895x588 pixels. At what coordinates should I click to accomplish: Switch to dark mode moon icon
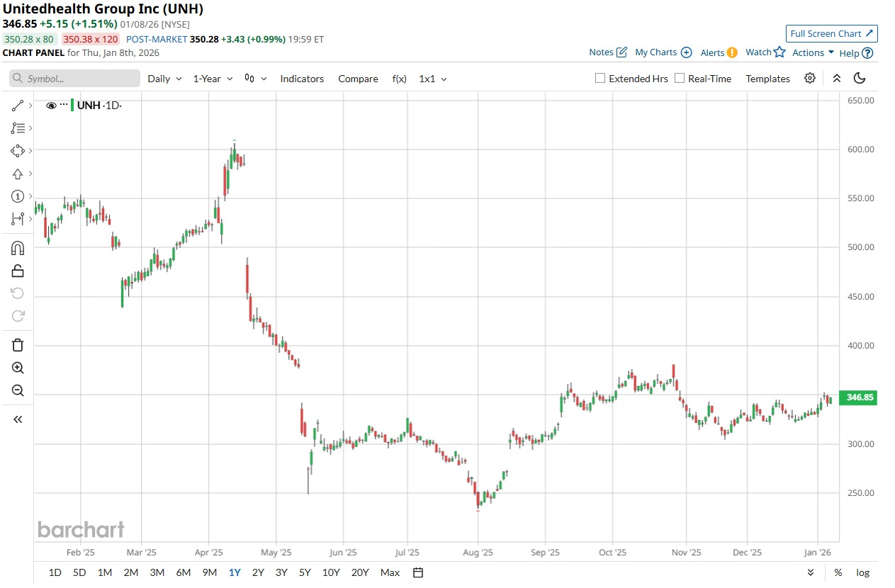pos(860,79)
